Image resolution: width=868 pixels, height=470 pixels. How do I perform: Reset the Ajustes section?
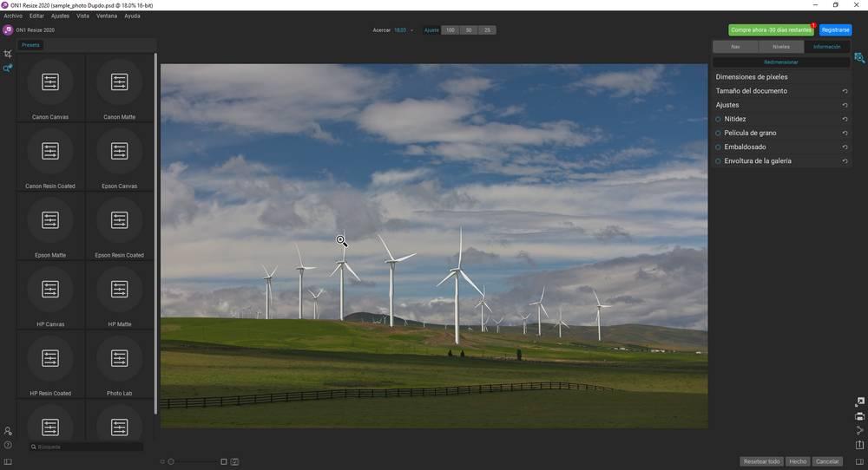pos(845,105)
